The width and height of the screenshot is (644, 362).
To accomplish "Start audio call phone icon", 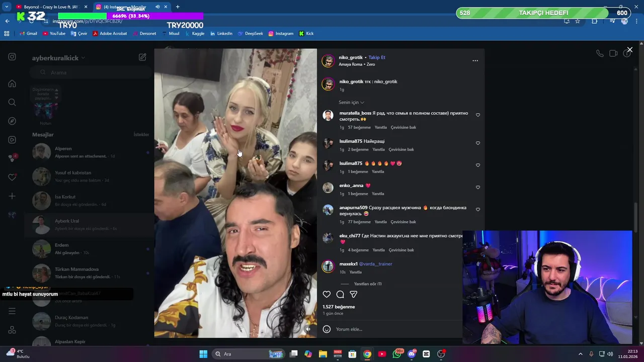I will [x=600, y=53].
